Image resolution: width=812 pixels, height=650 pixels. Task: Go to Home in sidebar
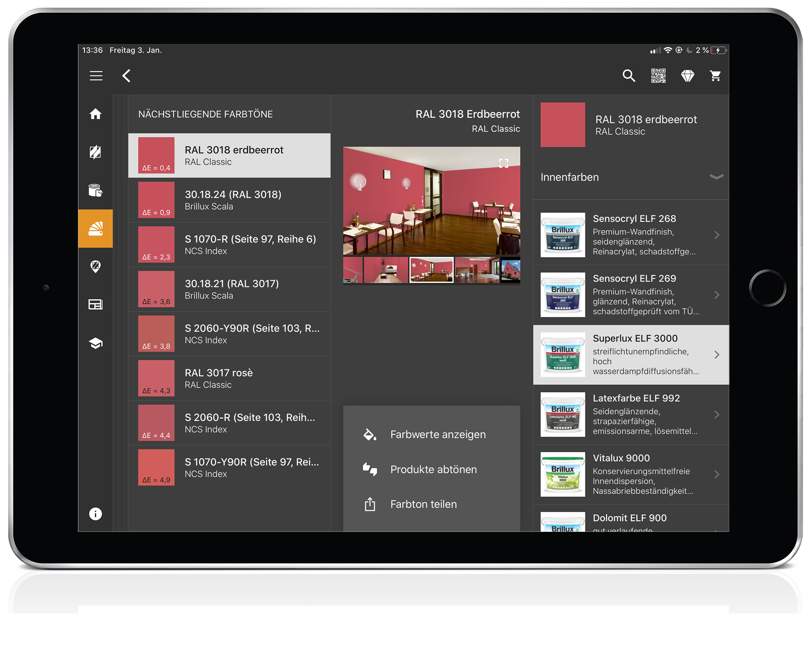click(95, 114)
